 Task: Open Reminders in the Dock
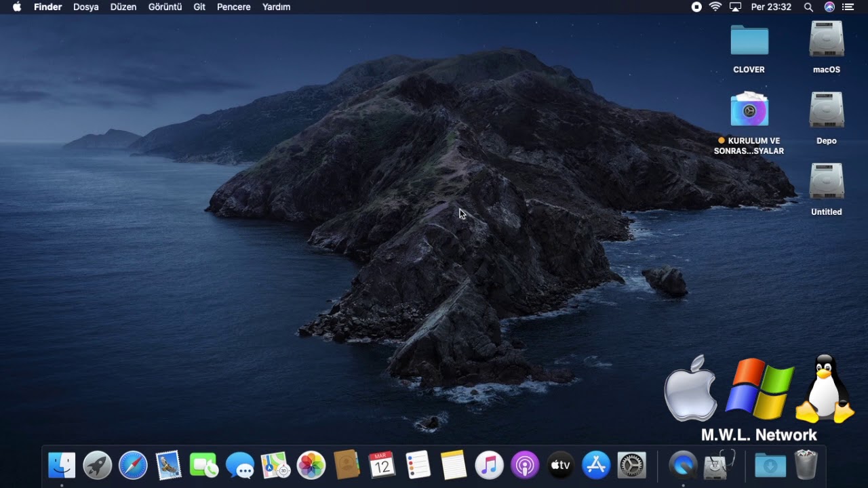click(x=418, y=466)
